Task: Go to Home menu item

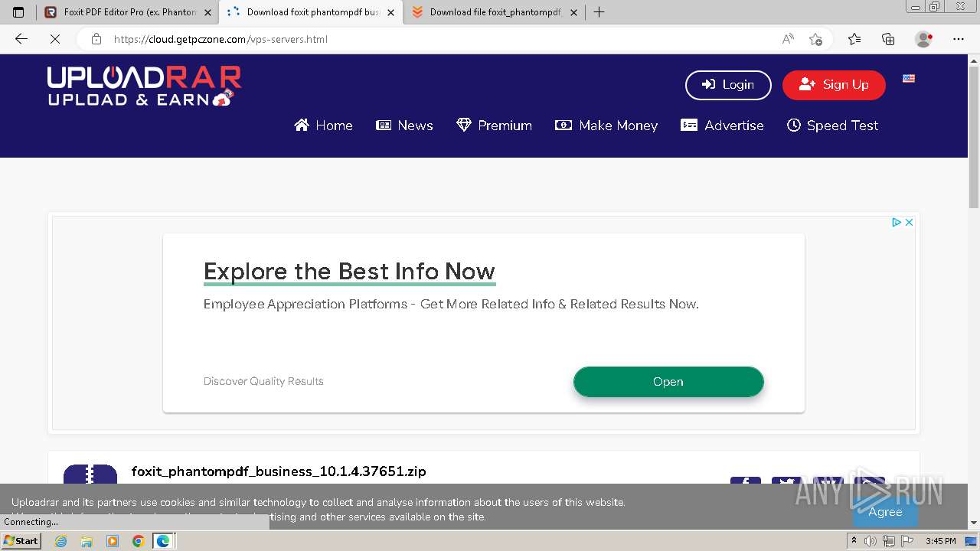Action: tap(323, 126)
